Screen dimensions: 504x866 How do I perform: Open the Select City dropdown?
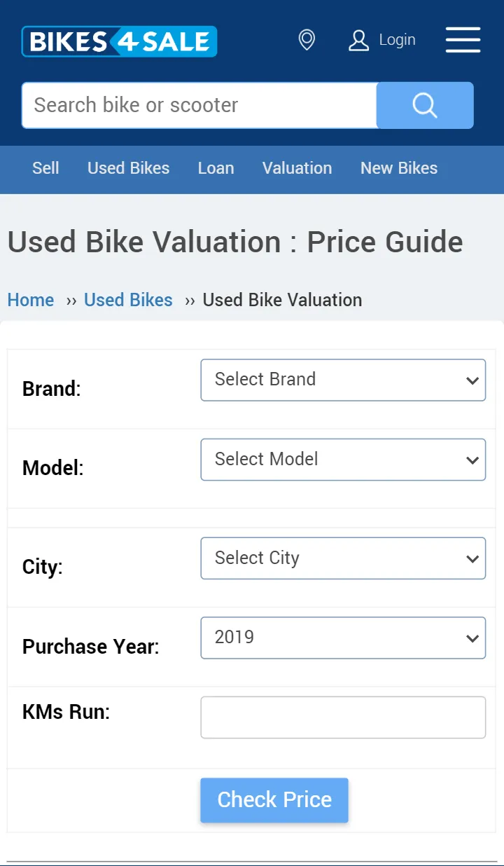click(343, 558)
